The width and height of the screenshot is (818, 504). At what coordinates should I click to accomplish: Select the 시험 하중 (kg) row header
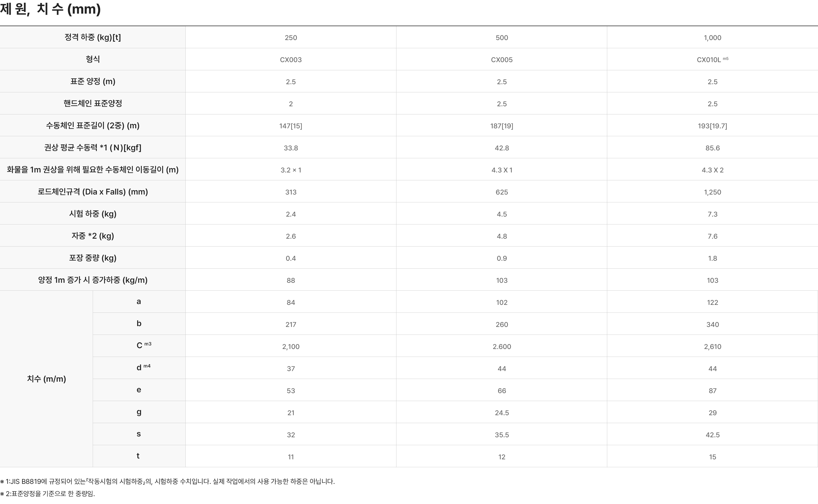point(92,214)
